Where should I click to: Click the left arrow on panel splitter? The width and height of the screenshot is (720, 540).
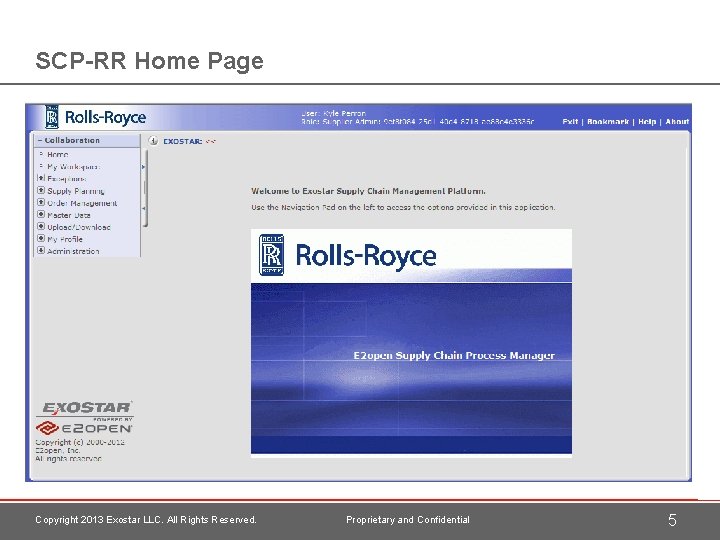point(143,208)
